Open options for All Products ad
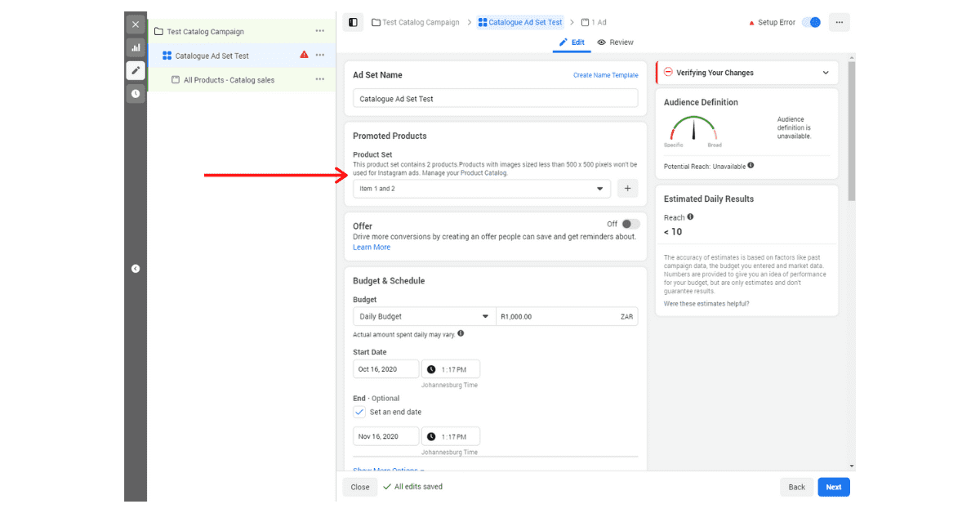980x513 pixels. pyautogui.click(x=320, y=79)
